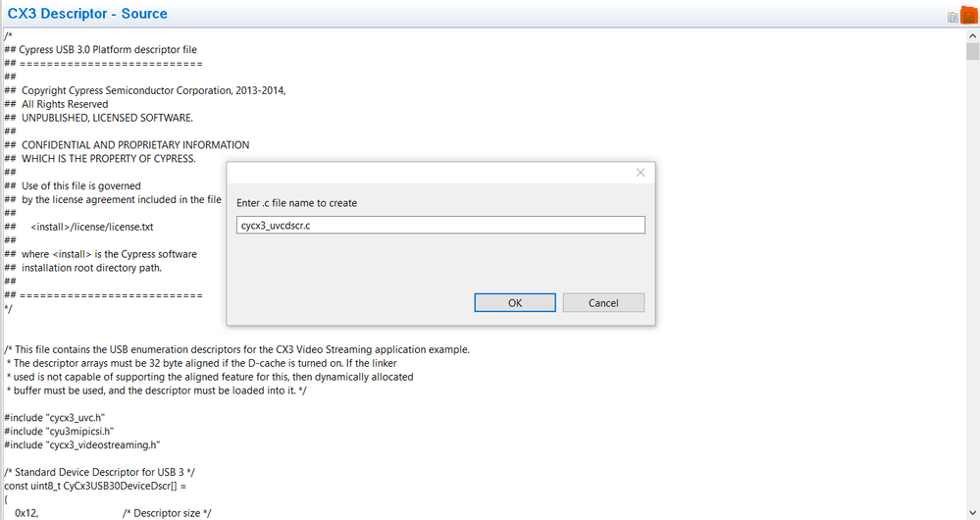Cancel the file name dialog
Screen dimensions: 980x520
(x=603, y=302)
